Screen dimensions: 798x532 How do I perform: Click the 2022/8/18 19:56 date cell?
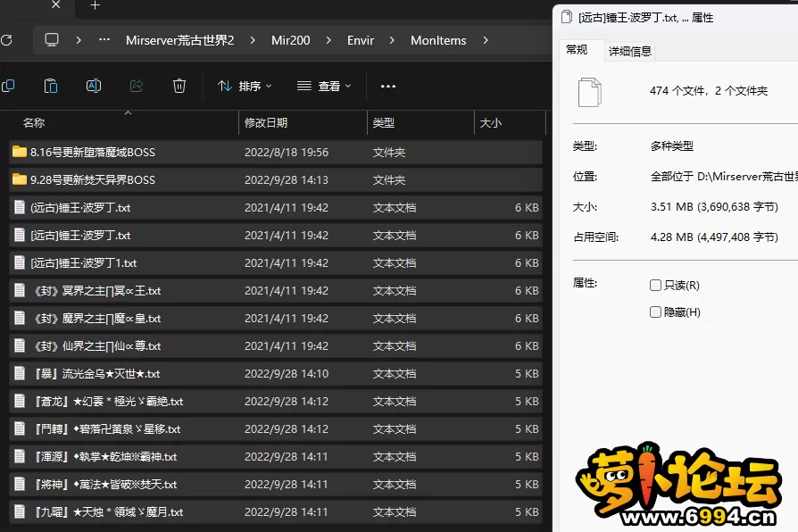287,153
